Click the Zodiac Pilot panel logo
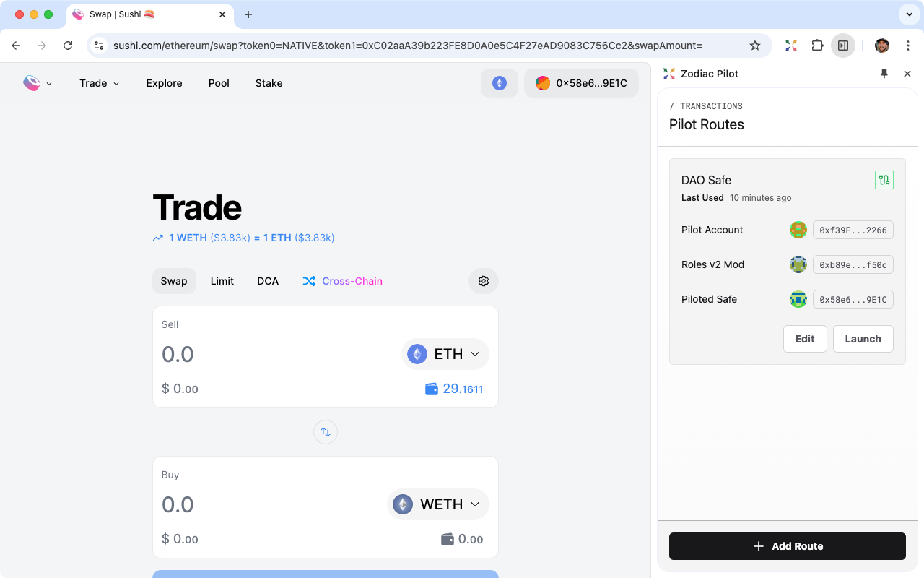The image size is (924, 578). tap(669, 74)
